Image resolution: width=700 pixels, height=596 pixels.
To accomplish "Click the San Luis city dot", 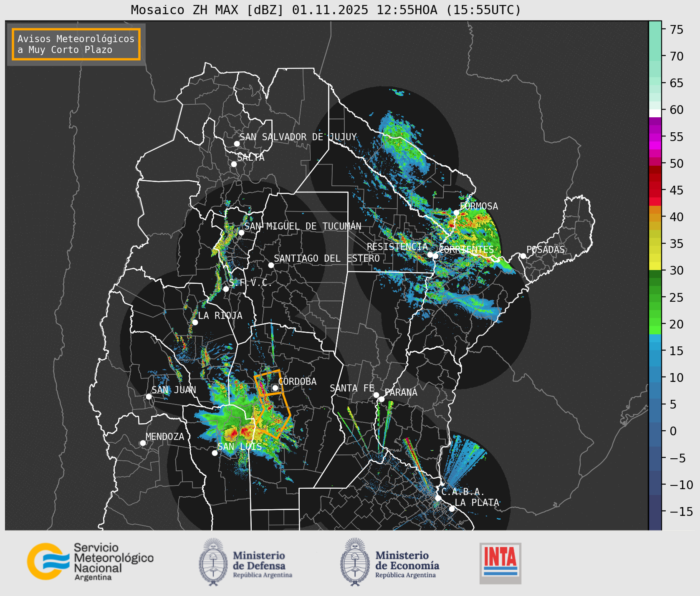I will (x=215, y=453).
